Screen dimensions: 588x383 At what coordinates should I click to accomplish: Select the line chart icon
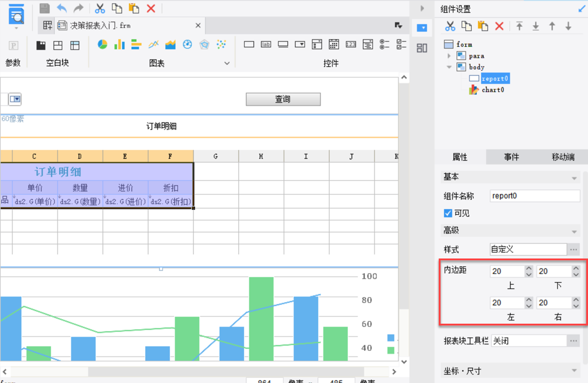154,44
